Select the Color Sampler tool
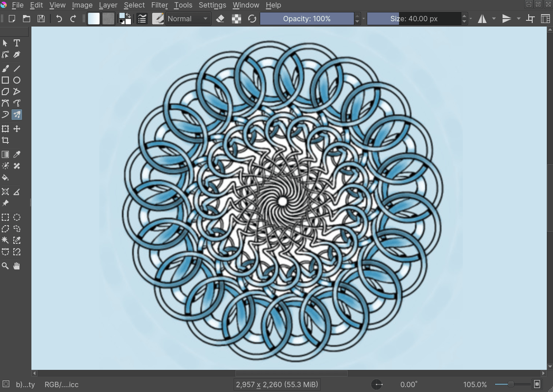This screenshot has height=392, width=553. pos(16,154)
